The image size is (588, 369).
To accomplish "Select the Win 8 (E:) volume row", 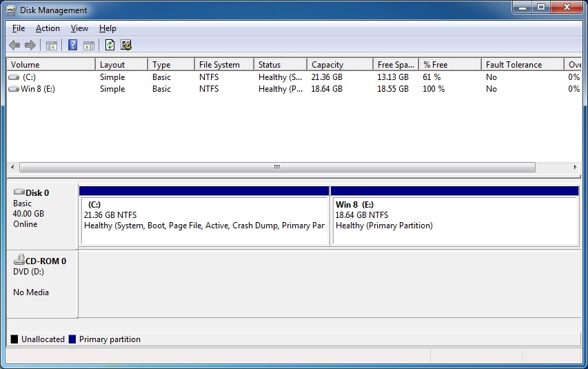I will tap(294, 89).
